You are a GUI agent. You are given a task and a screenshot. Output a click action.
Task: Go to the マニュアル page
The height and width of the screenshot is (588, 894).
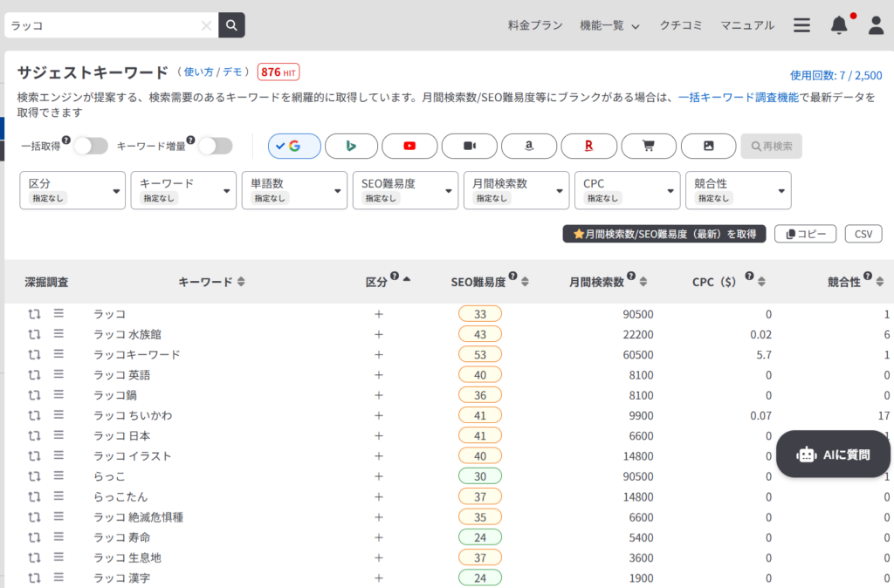746,25
